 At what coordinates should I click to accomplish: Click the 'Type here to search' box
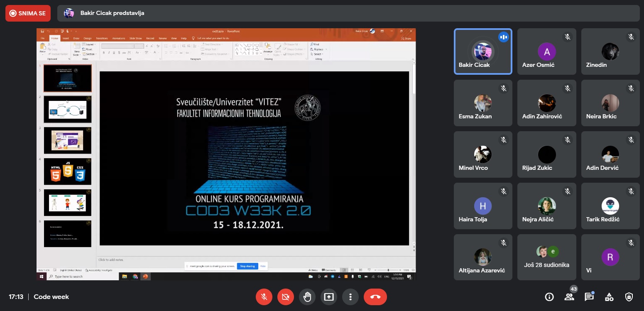83,276
